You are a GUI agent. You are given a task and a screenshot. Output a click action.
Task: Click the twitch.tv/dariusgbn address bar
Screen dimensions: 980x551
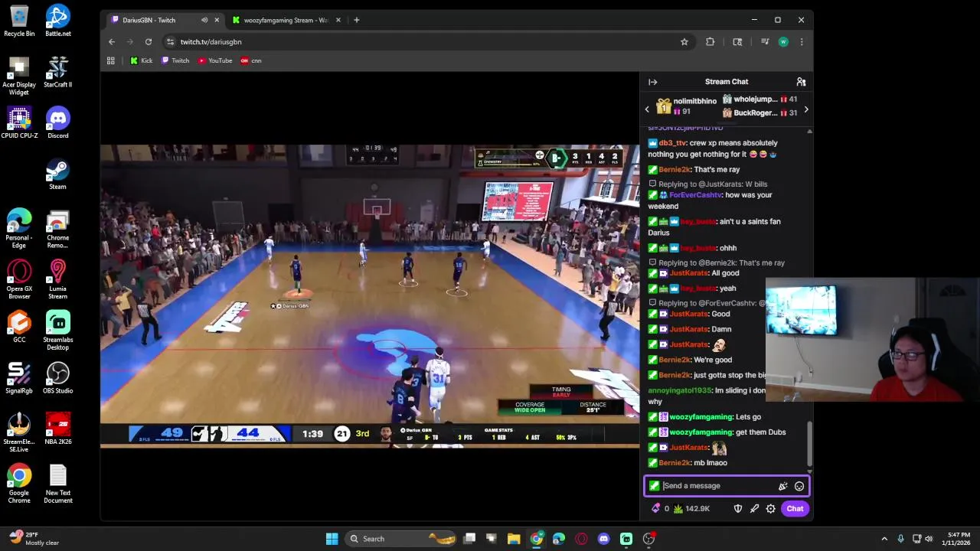(x=429, y=42)
